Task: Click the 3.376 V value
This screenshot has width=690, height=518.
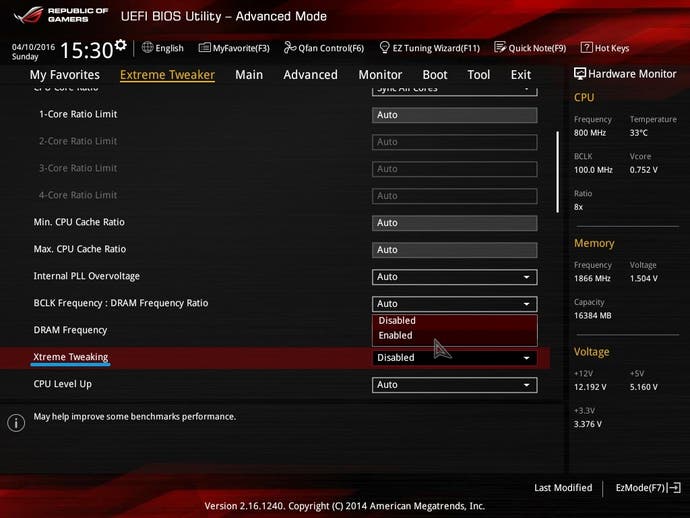Action: point(587,424)
